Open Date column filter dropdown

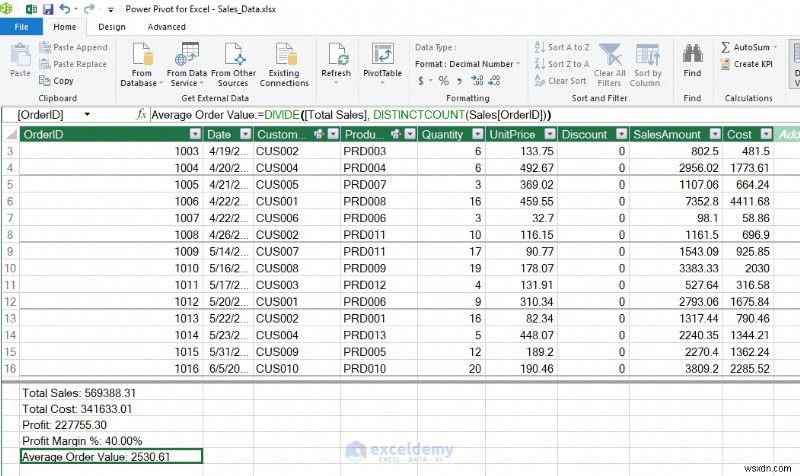pos(245,134)
